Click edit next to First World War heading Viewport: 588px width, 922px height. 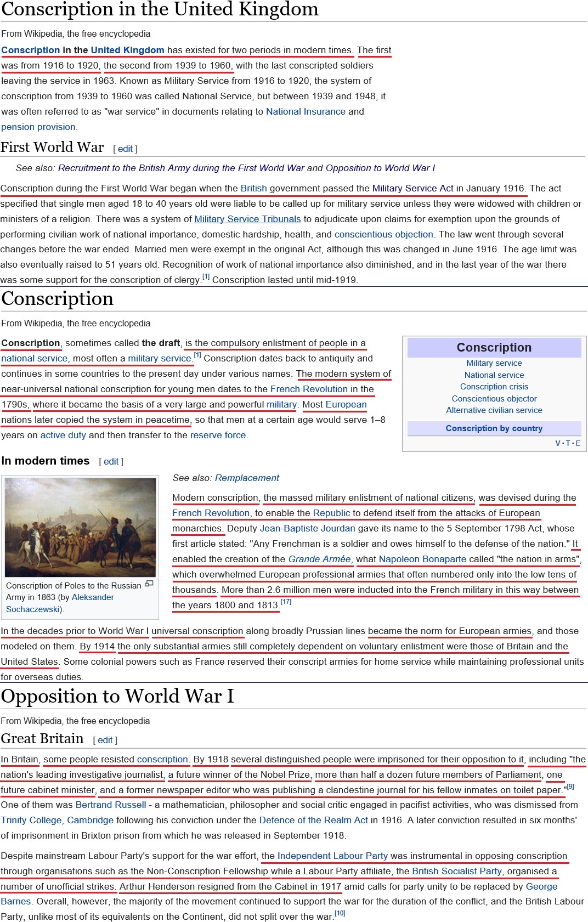(125, 149)
